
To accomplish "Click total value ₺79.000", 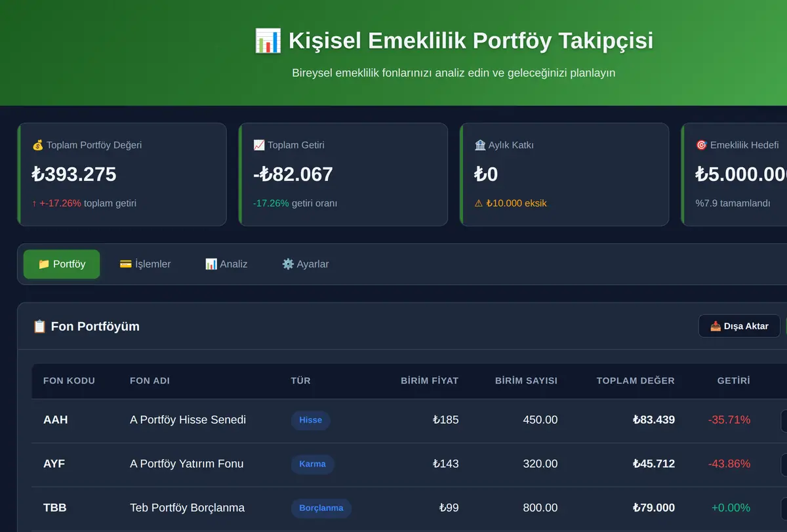I will pos(654,508).
